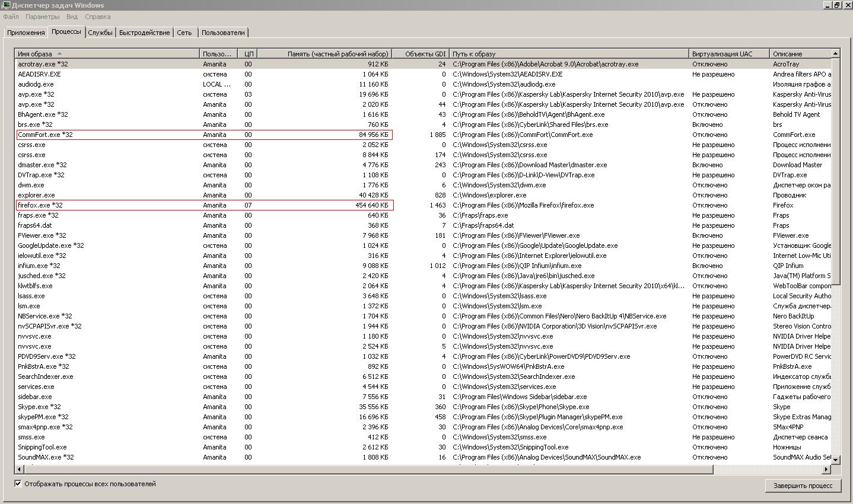Select the GoogleUpdate.exe *32 process
Screen dimensions: 853x504
point(424,245)
